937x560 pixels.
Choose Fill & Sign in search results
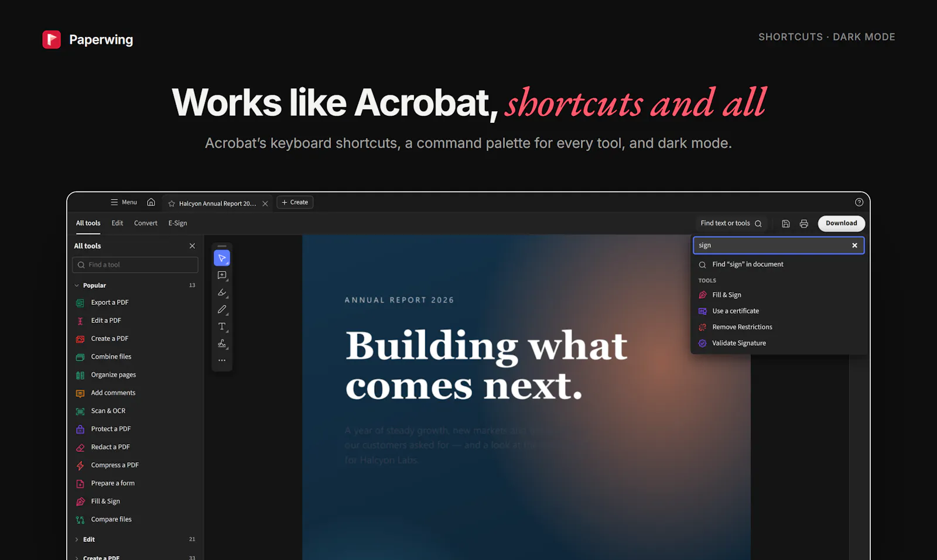[779, 295]
